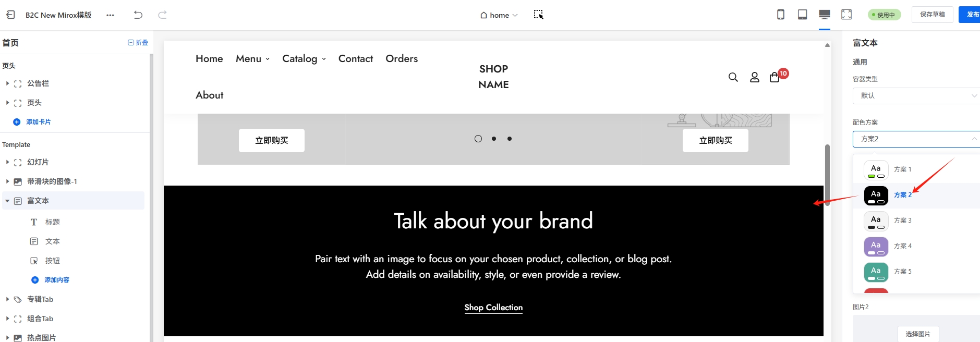This screenshot has width=980, height=342.
Task: Select the purple 方案 4 swatch
Action: 876,246
